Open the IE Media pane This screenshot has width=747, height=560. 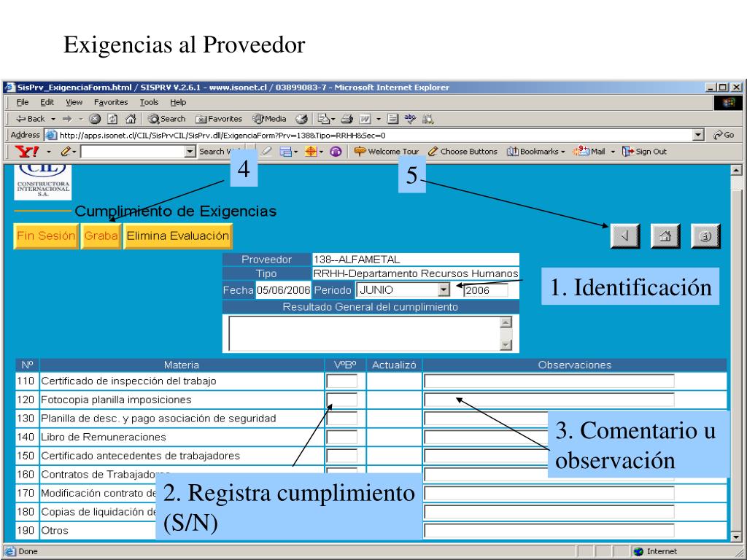[270, 119]
